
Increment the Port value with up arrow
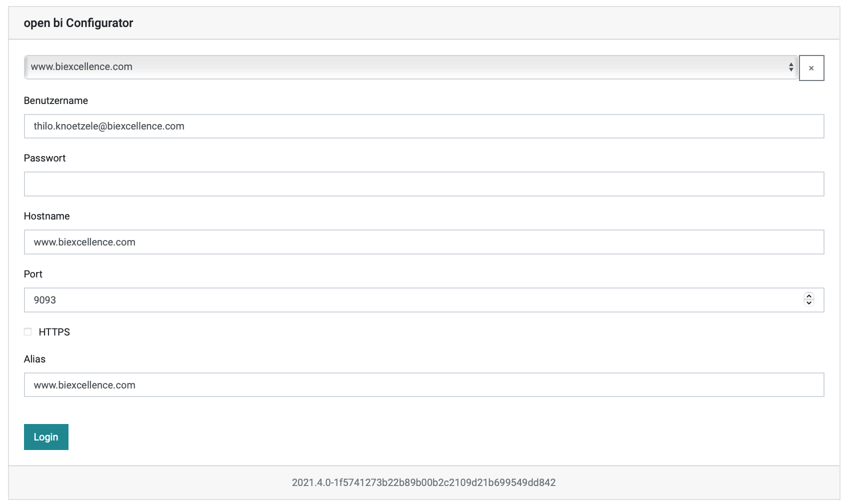pyautogui.click(x=809, y=296)
